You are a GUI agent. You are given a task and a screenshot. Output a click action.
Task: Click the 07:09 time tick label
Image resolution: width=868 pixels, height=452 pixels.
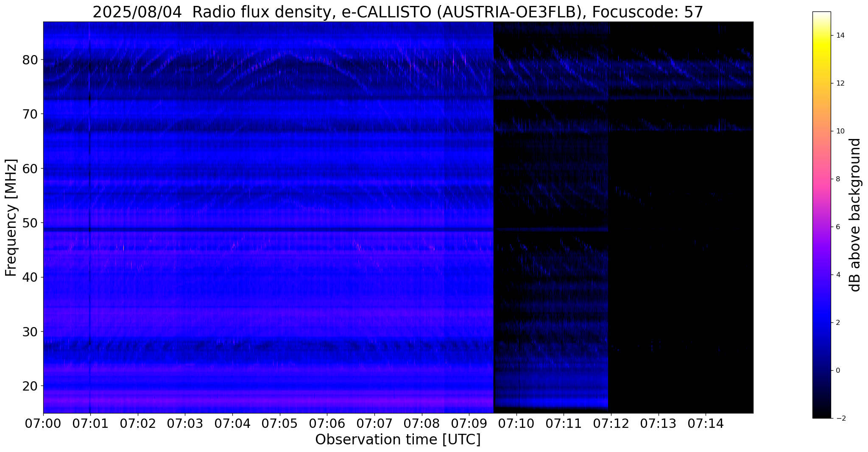point(469,423)
